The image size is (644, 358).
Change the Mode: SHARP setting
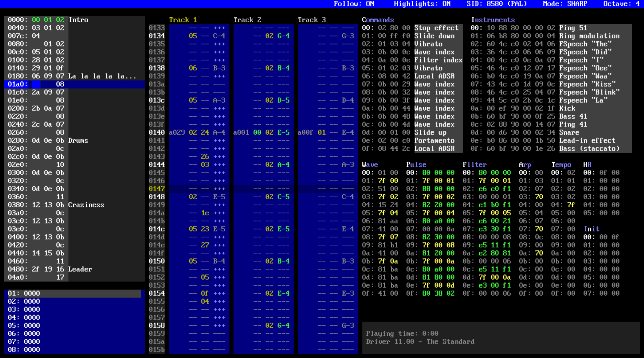click(565, 4)
